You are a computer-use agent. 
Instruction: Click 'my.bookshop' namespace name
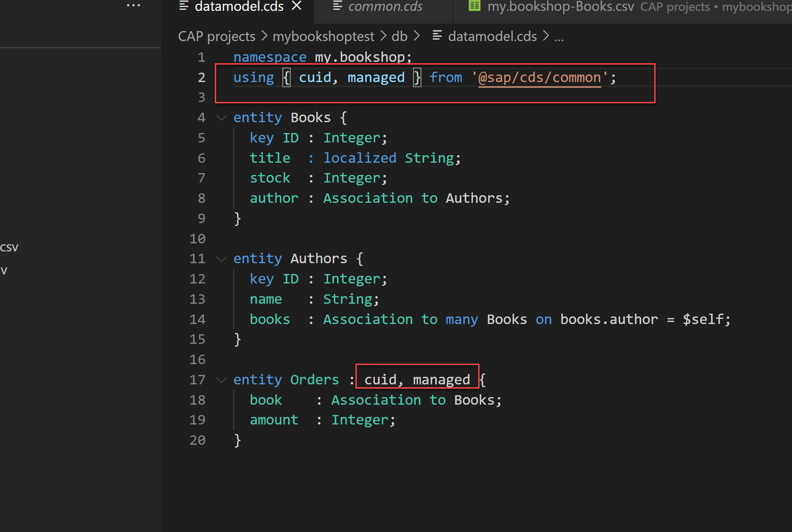pyautogui.click(x=360, y=57)
